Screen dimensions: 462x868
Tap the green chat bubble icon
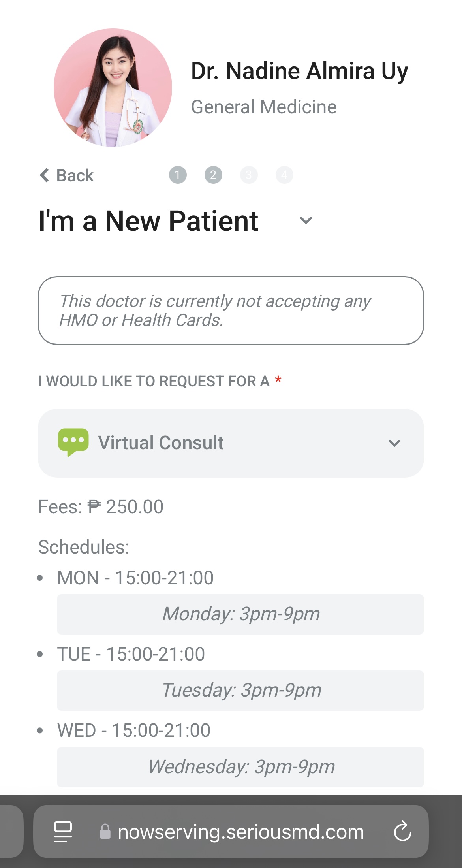pyautogui.click(x=73, y=442)
